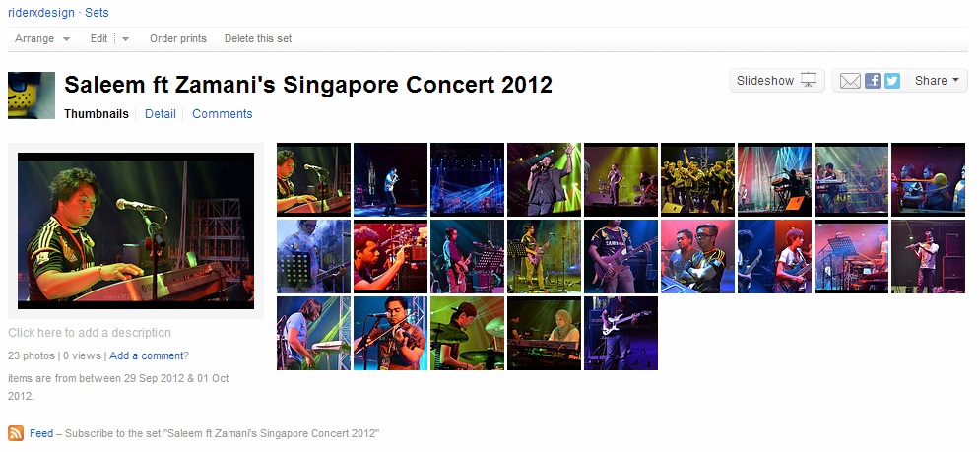Click to add a set description

(90, 333)
